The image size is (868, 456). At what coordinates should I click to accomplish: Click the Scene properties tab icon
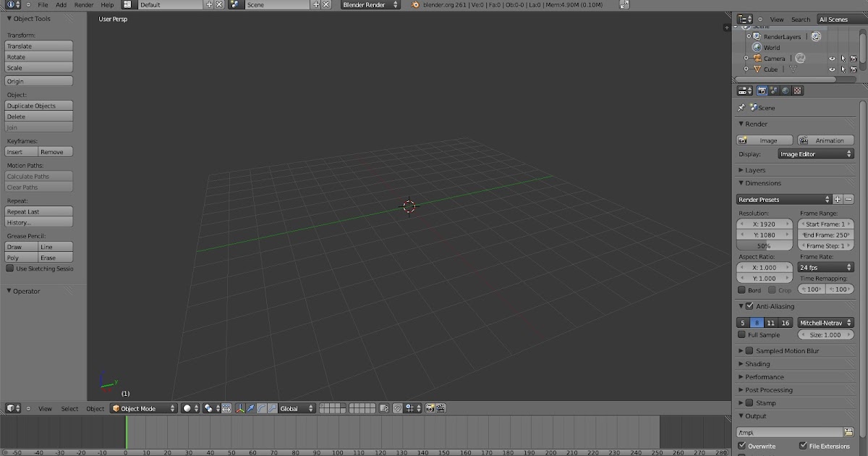[773, 90]
